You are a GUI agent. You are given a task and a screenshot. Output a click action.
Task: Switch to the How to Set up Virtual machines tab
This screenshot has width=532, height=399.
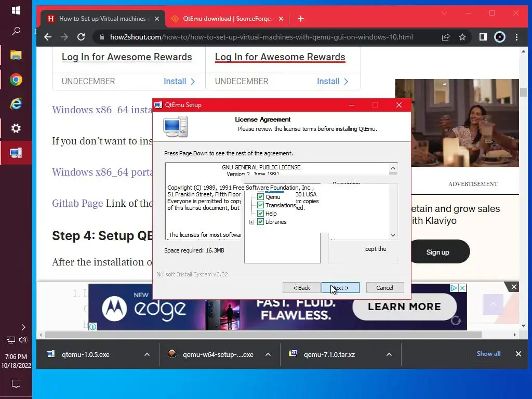103,19
